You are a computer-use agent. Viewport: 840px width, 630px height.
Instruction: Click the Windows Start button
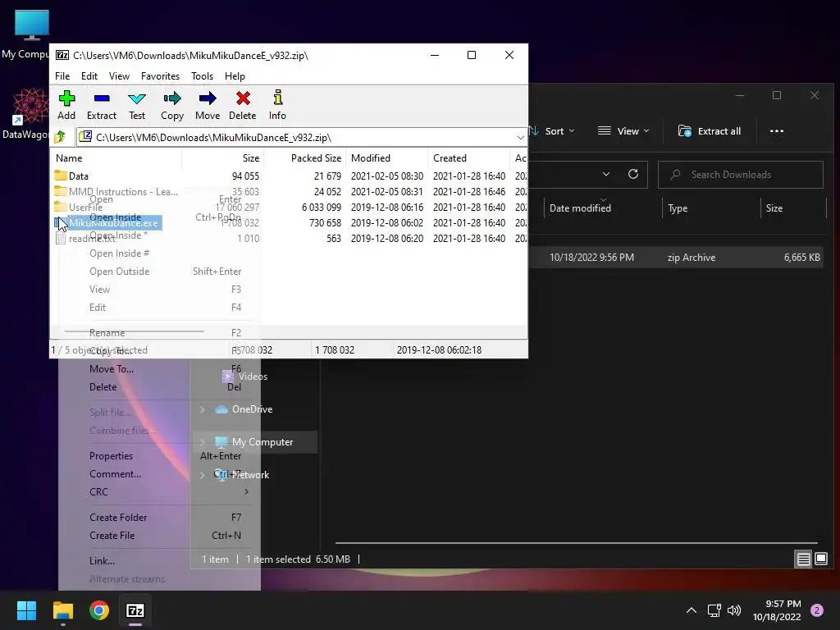26,610
